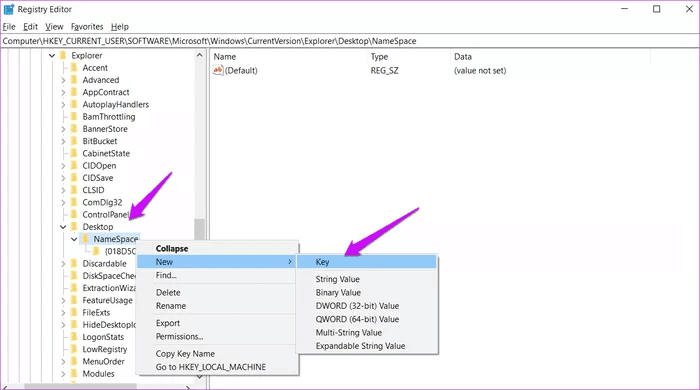Screen dimensions: 700x390
Task: Open the Edit menu
Action: pos(30,27)
